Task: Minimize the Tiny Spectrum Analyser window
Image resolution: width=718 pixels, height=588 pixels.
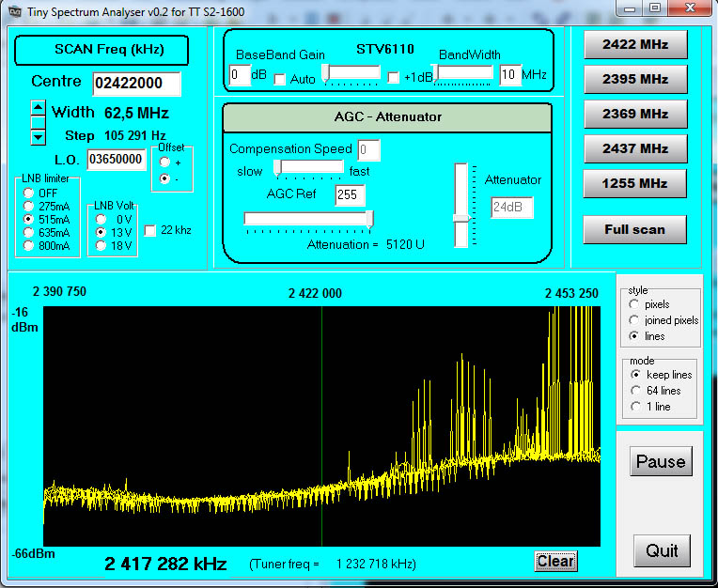Action: (630, 8)
